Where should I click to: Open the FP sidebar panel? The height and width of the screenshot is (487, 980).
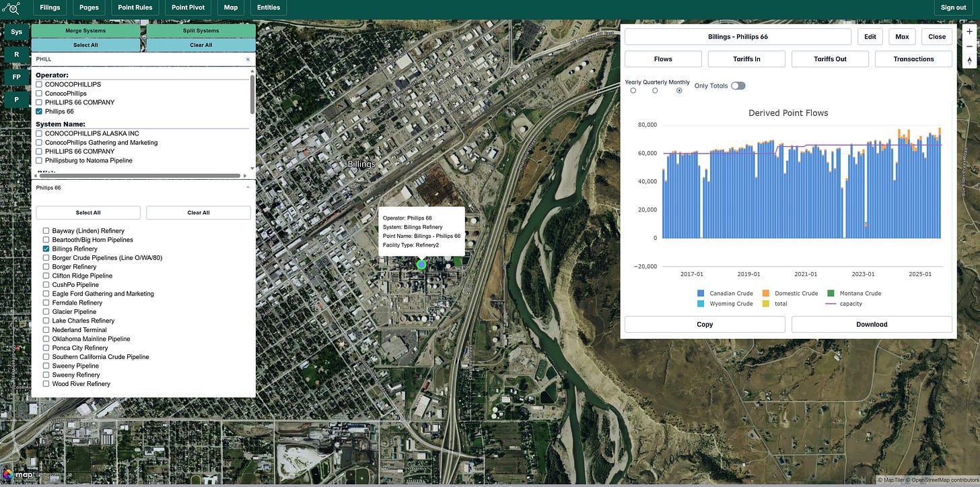click(x=16, y=77)
